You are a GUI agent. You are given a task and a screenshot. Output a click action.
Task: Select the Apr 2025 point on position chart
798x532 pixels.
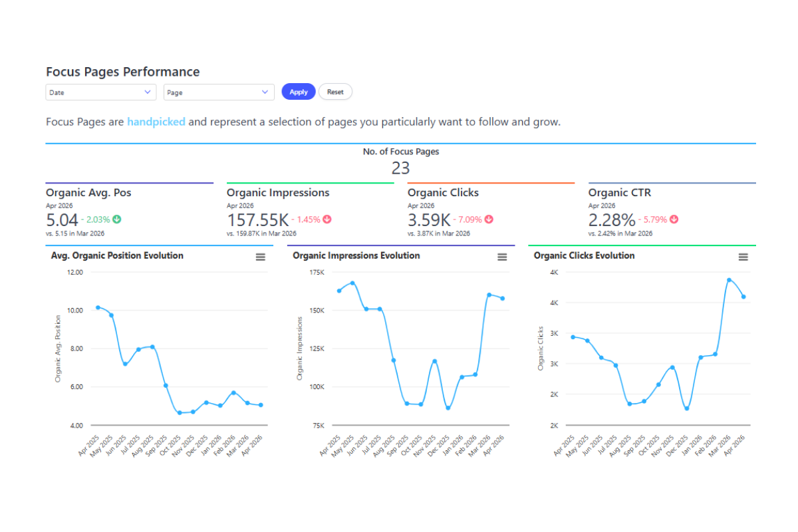pyautogui.click(x=98, y=307)
